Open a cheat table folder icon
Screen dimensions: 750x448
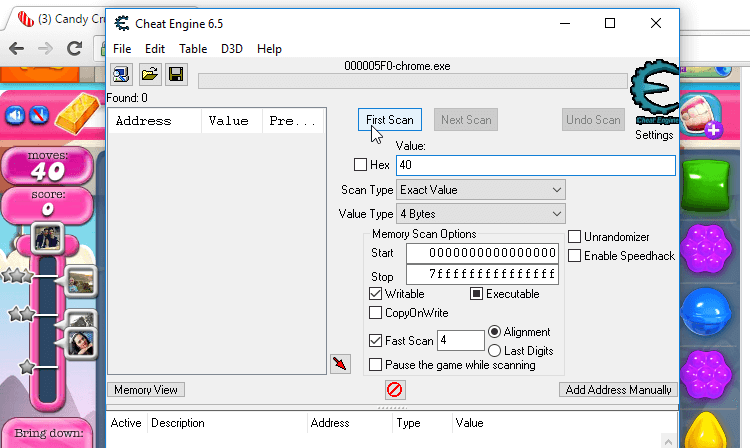(150, 75)
